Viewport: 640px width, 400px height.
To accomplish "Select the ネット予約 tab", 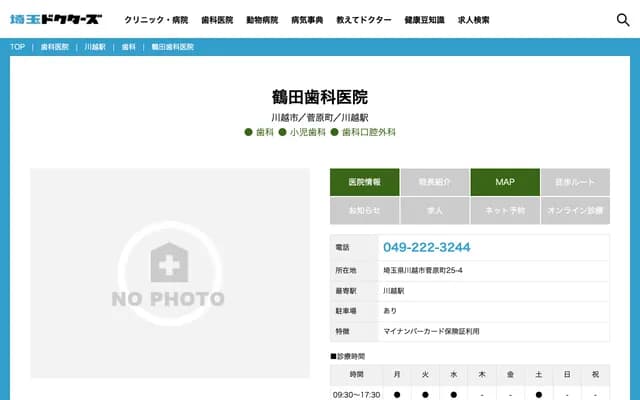I will coord(505,211).
